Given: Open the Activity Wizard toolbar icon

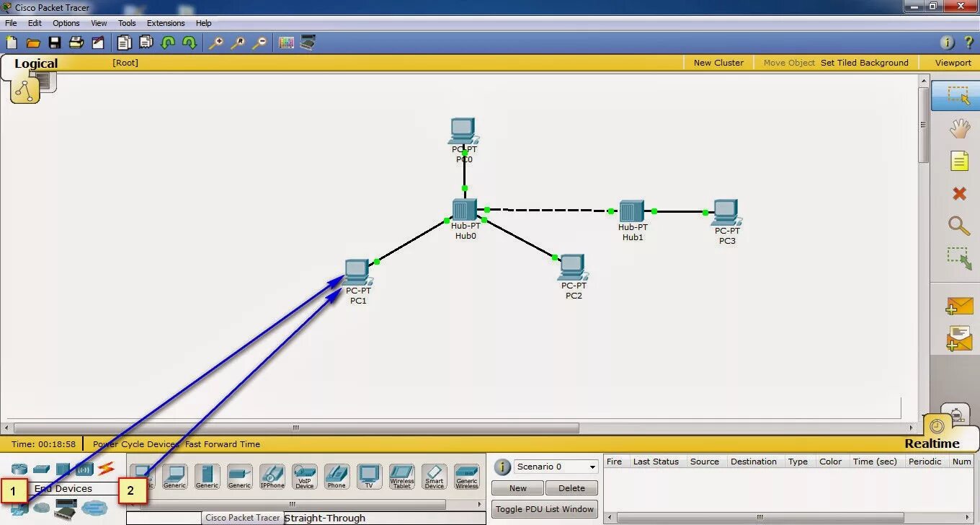Looking at the screenshot, I should 98,43.
